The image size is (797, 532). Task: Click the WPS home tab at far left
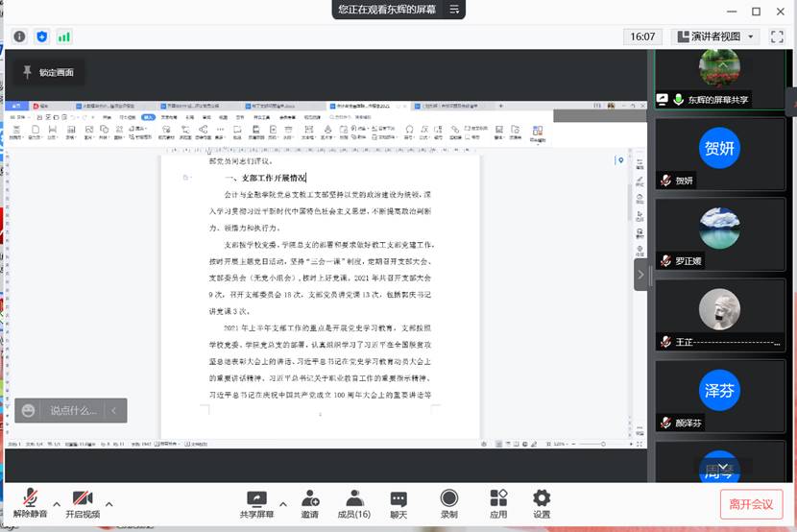click(x=17, y=106)
